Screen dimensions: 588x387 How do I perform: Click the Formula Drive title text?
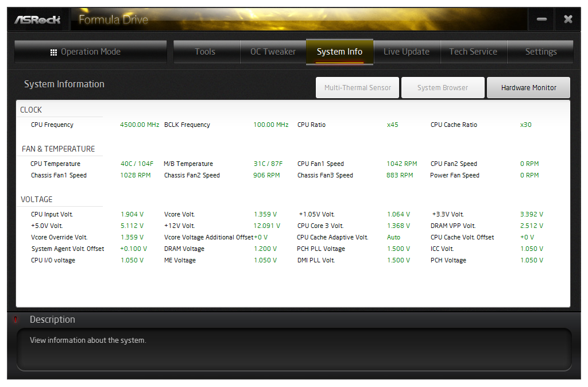tap(113, 20)
